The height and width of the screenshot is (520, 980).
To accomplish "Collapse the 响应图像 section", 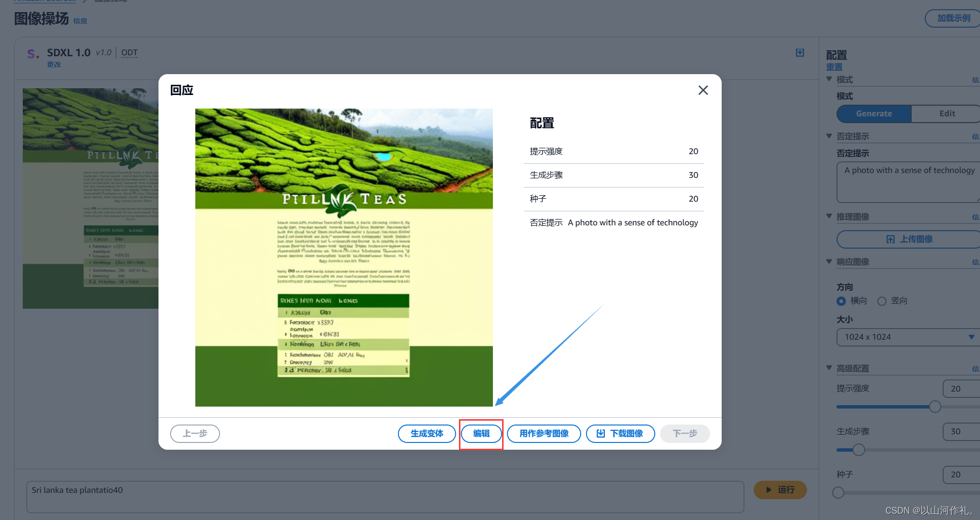I will point(829,261).
